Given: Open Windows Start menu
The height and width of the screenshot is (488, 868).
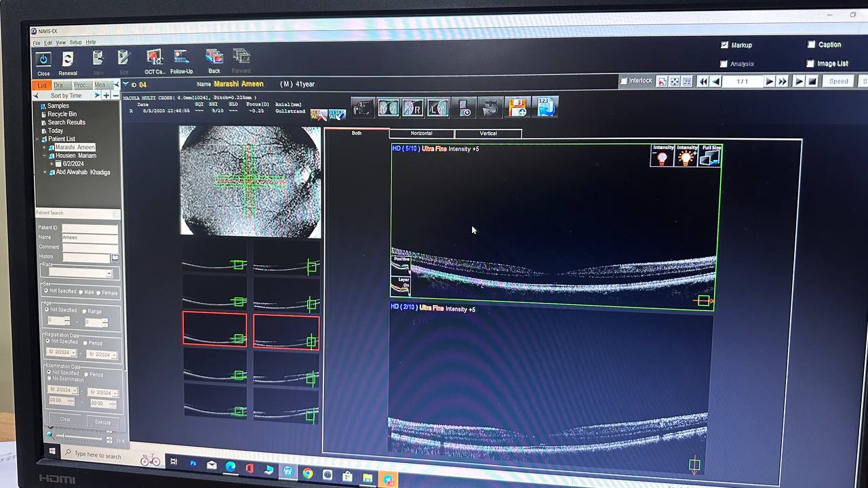Looking at the screenshot, I should [52, 451].
